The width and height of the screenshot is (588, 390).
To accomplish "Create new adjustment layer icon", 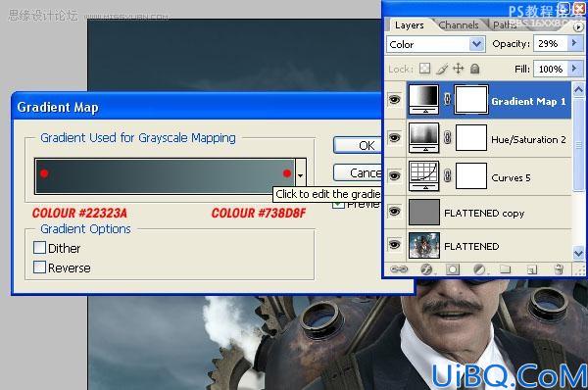I will coord(479,269).
